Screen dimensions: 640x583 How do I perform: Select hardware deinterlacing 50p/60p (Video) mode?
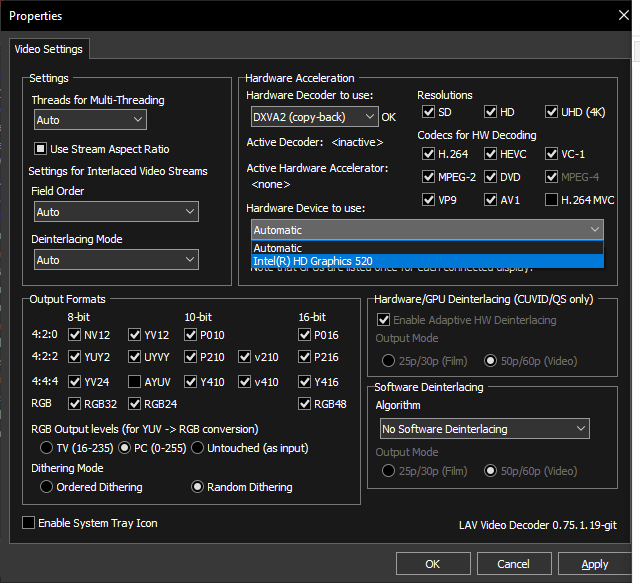[x=490, y=361]
